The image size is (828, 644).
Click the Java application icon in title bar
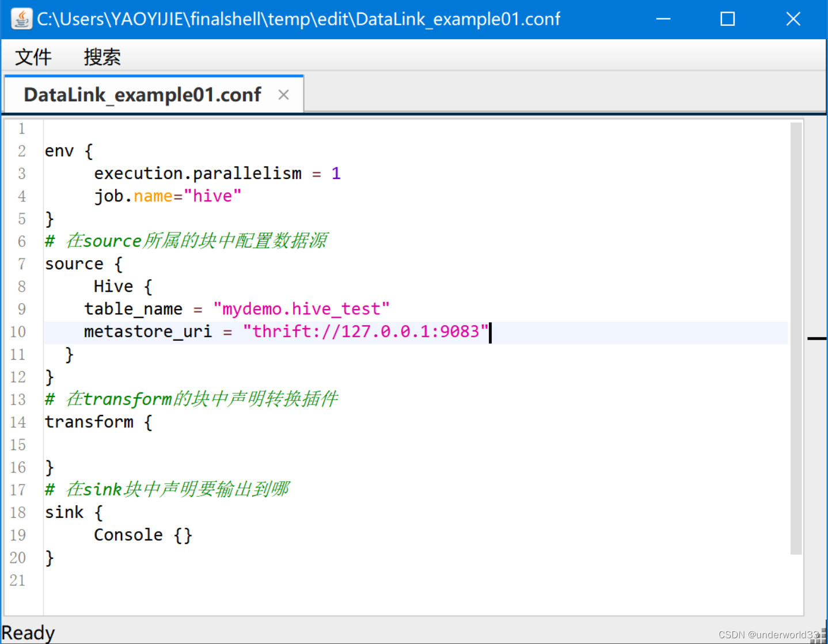21,18
